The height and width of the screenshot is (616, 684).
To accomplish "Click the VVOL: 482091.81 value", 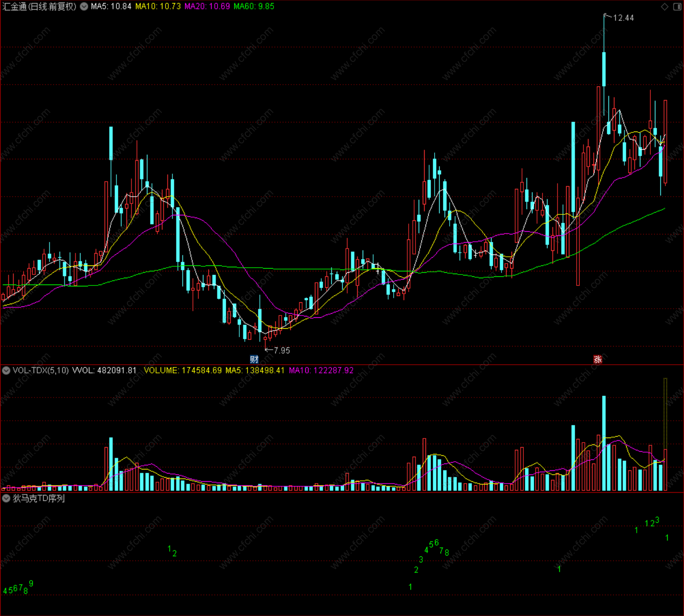I will tap(104, 370).
